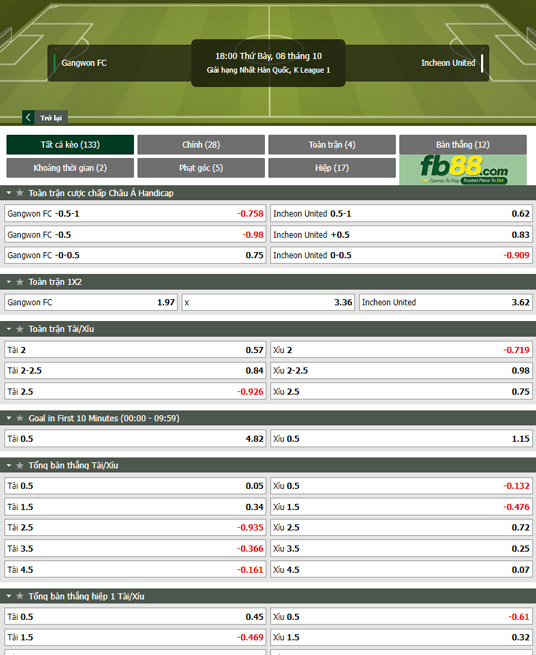Bet Tài 0.5 first 10 minutes 4.82
536x655 pixels.
(135, 439)
